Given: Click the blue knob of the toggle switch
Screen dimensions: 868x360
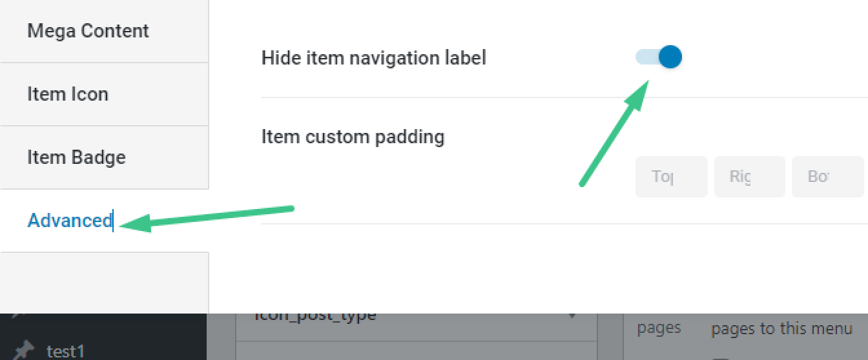Looking at the screenshot, I should (670, 57).
